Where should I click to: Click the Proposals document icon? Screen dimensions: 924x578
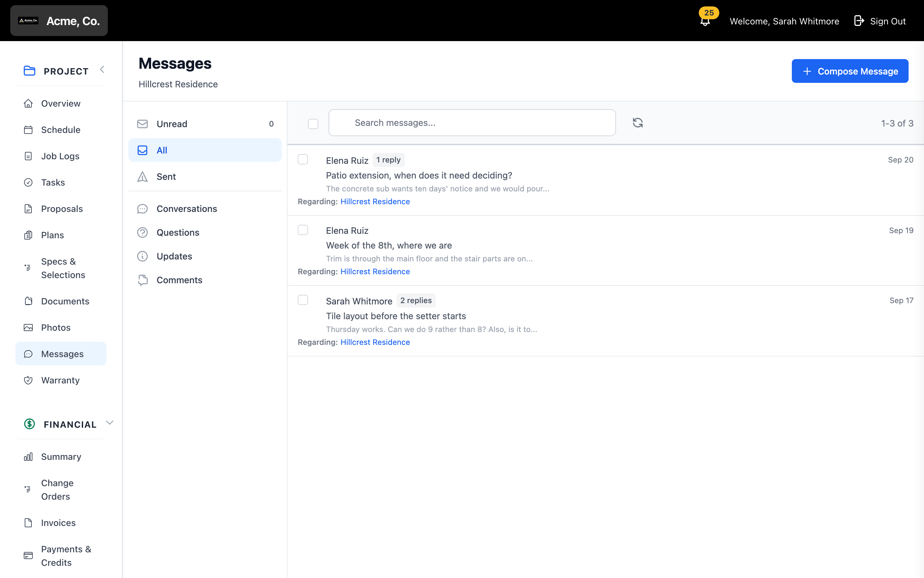[x=28, y=209]
